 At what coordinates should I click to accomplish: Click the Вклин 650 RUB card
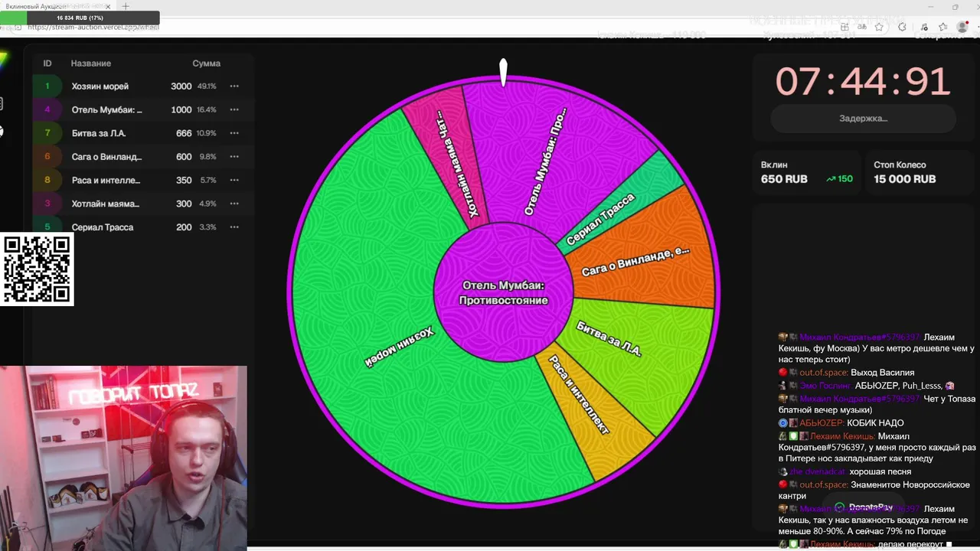[807, 172]
